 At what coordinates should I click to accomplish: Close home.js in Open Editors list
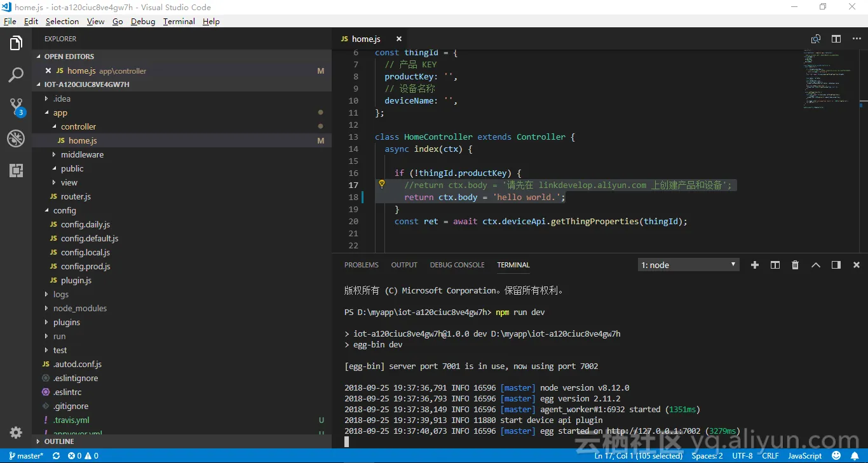coord(48,70)
